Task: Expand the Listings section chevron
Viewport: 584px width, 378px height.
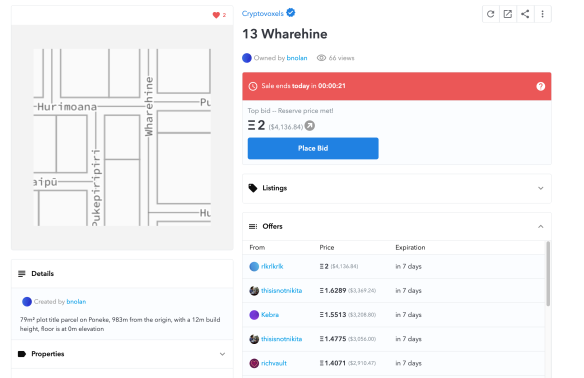Action: (540, 188)
